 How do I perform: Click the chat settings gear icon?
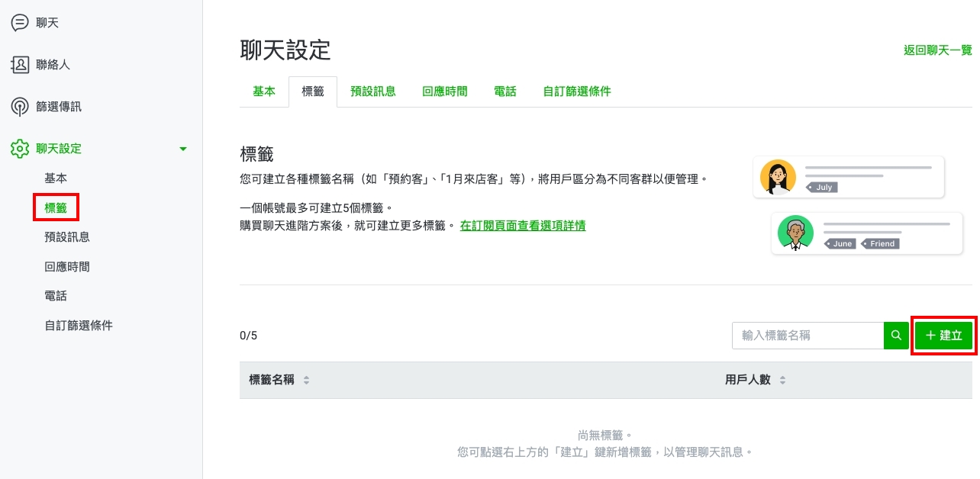pyautogui.click(x=20, y=149)
